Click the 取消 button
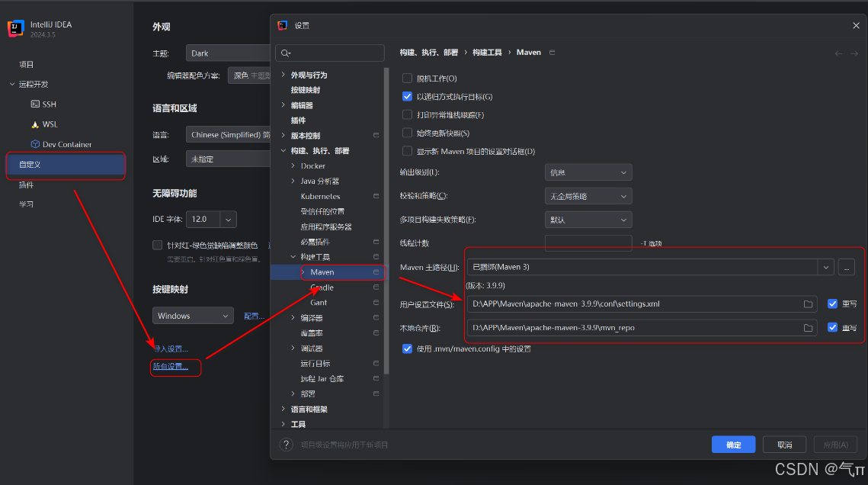The image size is (868, 485). (784, 445)
